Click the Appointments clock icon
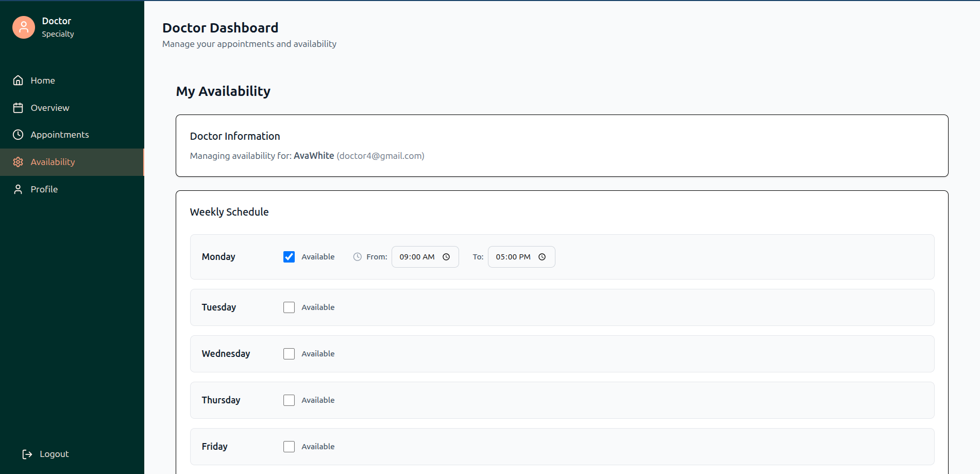The image size is (980, 474). click(18, 135)
